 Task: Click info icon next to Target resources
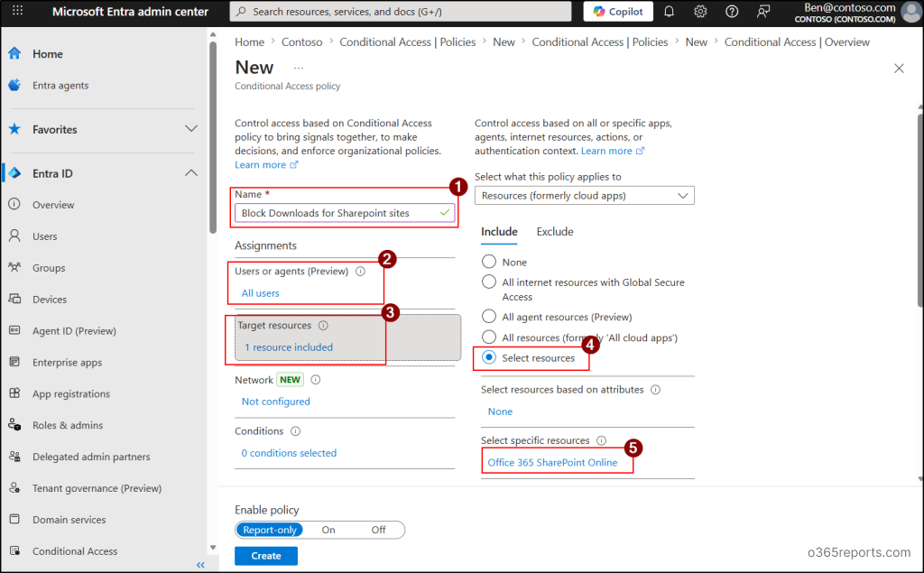[x=323, y=326]
